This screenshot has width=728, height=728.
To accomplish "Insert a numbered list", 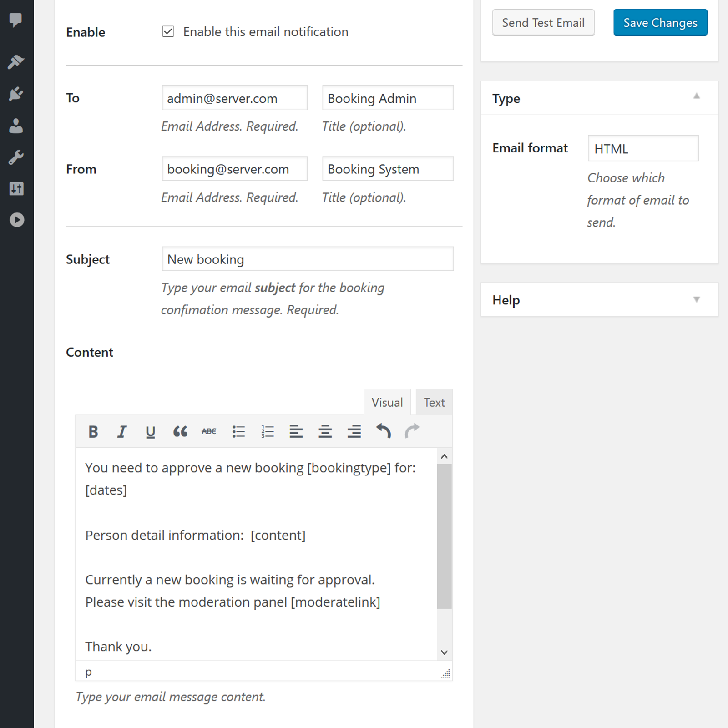I will click(268, 431).
